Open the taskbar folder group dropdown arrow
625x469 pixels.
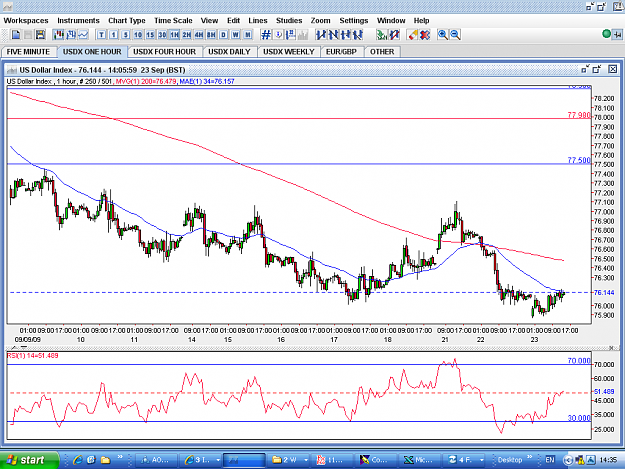(x=306, y=460)
